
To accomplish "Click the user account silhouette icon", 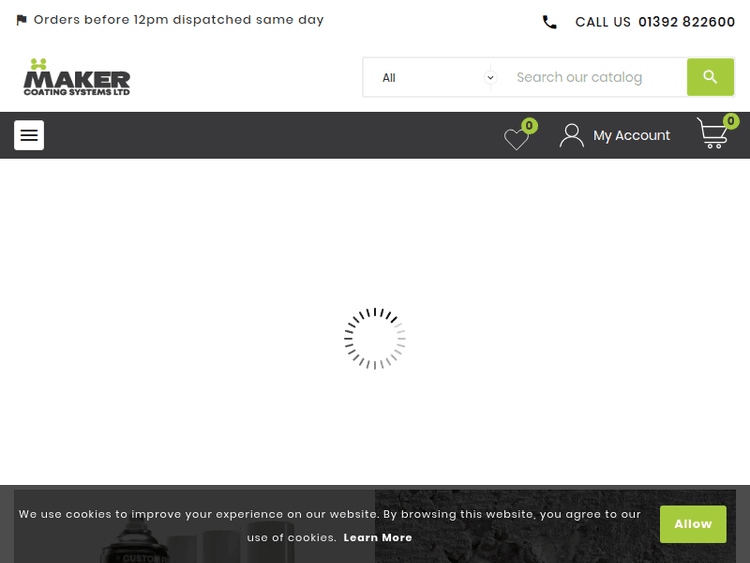I will 571,136.
